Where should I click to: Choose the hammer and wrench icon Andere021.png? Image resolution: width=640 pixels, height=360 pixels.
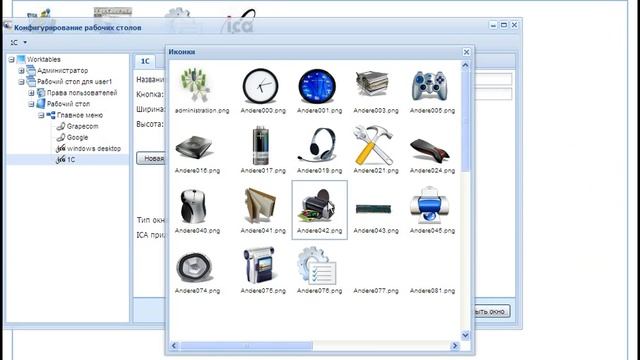pyautogui.click(x=374, y=145)
